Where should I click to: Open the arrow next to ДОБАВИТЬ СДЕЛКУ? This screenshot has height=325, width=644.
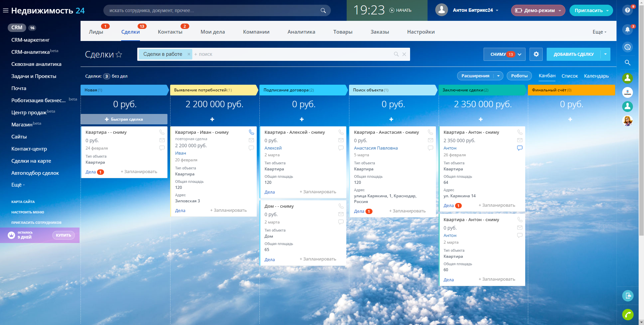(x=605, y=54)
